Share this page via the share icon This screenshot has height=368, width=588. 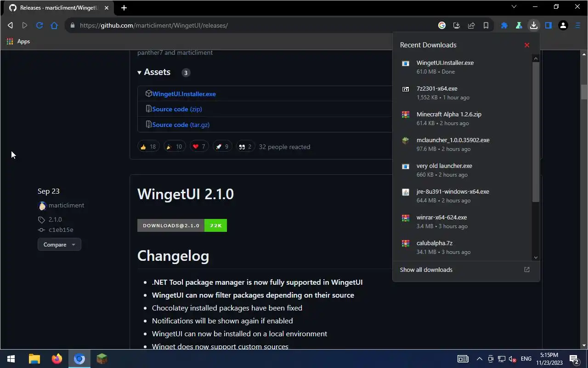pos(471,25)
